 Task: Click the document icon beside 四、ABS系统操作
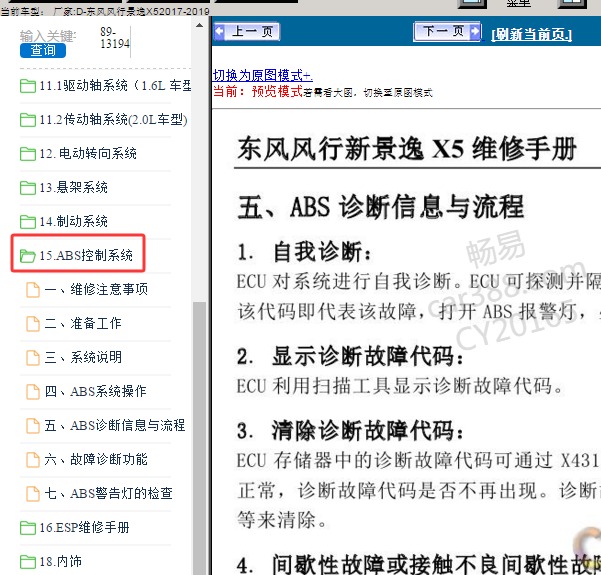[33, 392]
